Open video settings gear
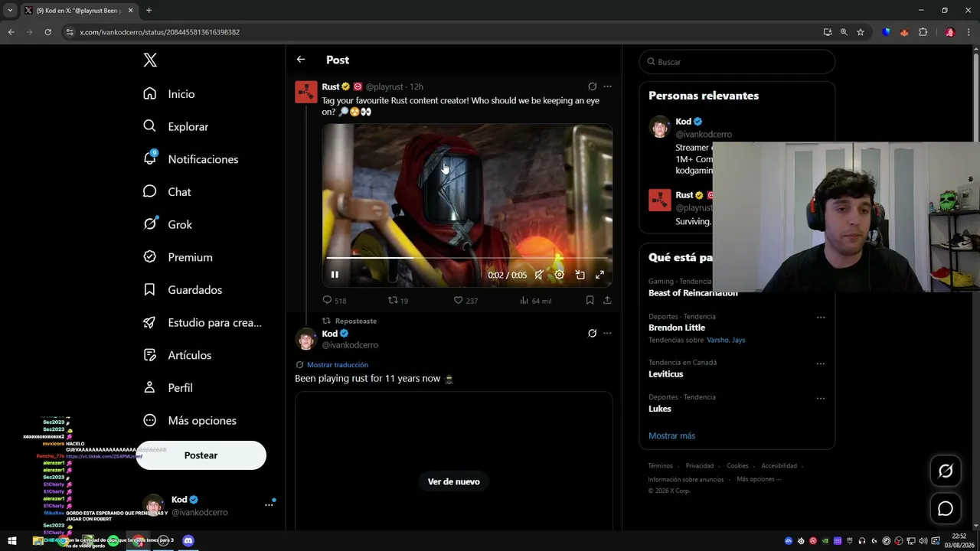Image resolution: width=980 pixels, height=551 pixels. [x=559, y=275]
